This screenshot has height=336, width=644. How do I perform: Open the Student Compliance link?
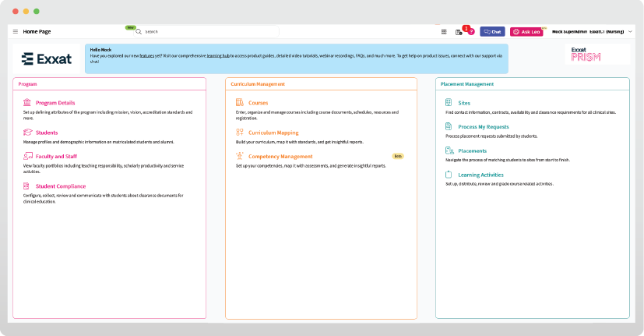click(x=61, y=186)
